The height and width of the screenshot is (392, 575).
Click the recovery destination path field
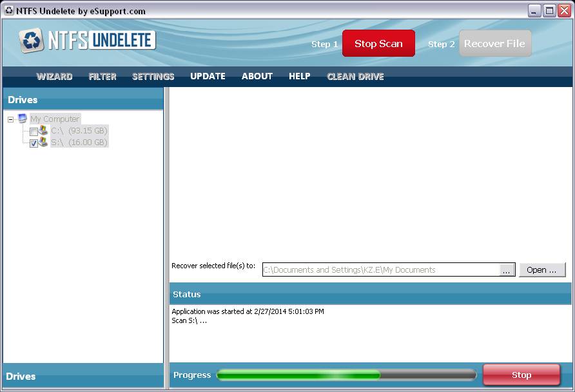pos(380,269)
